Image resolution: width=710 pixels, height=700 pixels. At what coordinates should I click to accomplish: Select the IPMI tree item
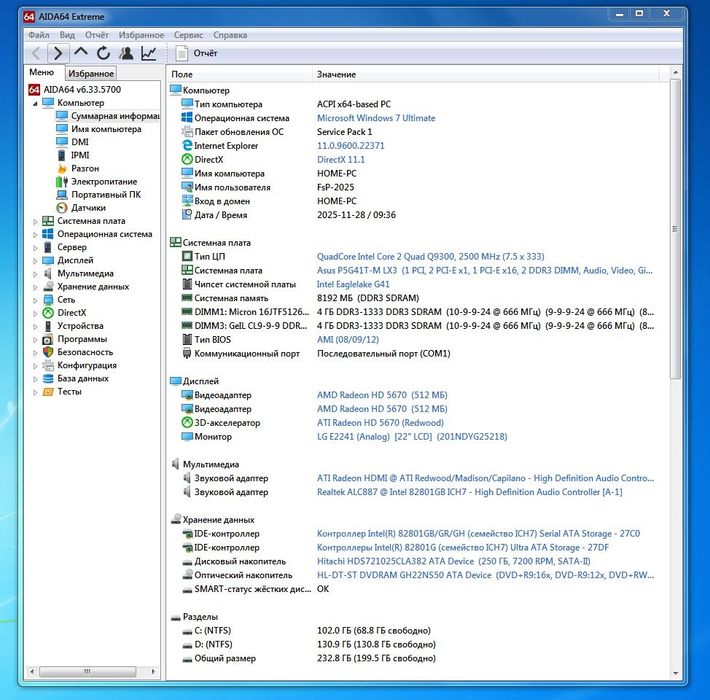[x=80, y=155]
